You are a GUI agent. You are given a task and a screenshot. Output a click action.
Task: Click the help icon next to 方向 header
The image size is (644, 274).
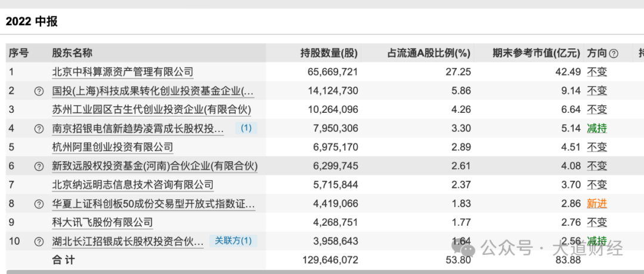[614, 53]
